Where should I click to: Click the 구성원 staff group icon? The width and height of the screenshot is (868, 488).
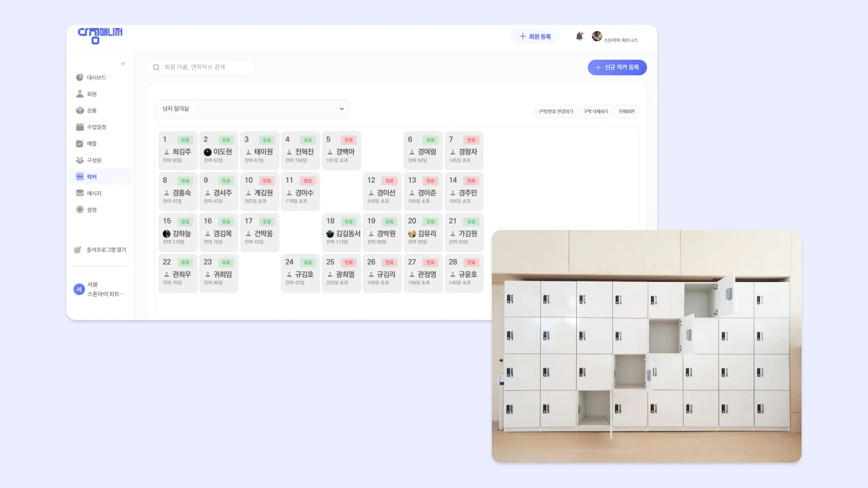point(80,160)
